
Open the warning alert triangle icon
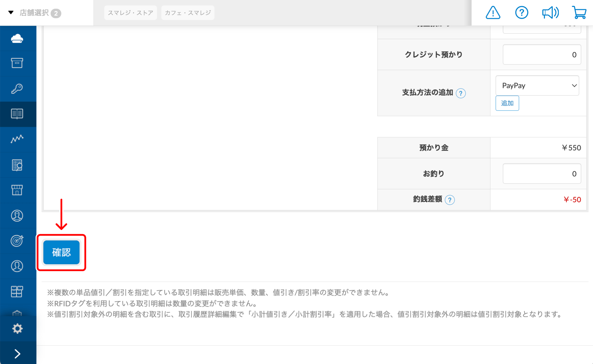pos(493,13)
